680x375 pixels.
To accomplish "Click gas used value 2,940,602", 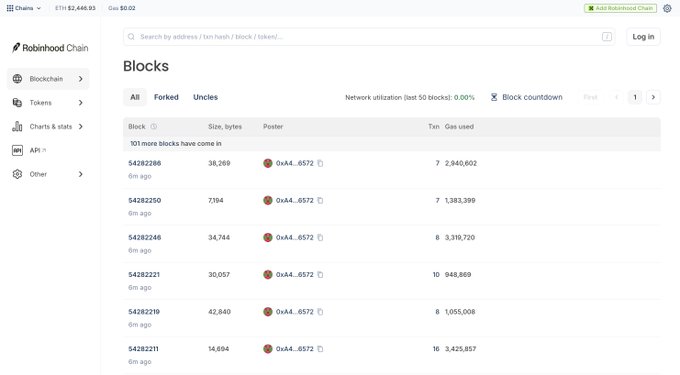I will pos(461,163).
